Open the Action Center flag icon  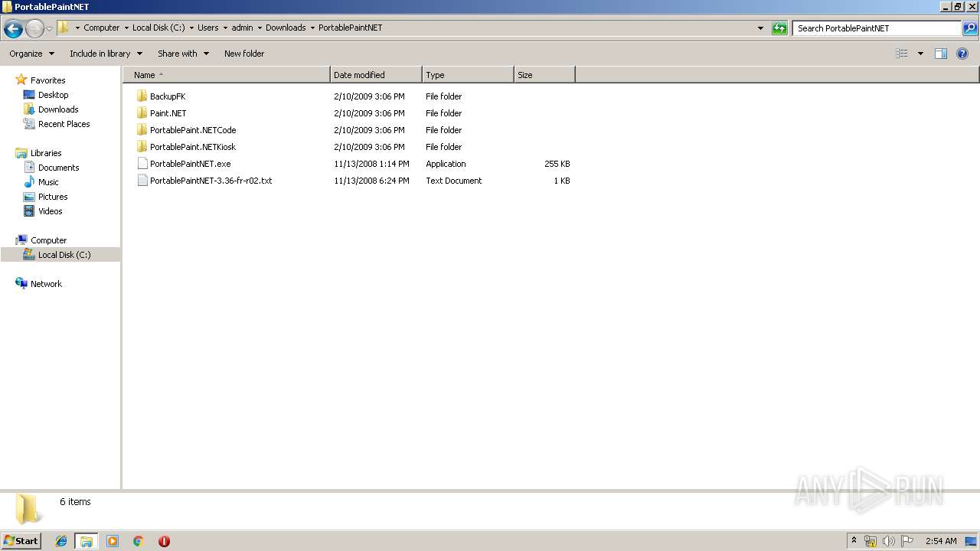[x=907, y=541]
